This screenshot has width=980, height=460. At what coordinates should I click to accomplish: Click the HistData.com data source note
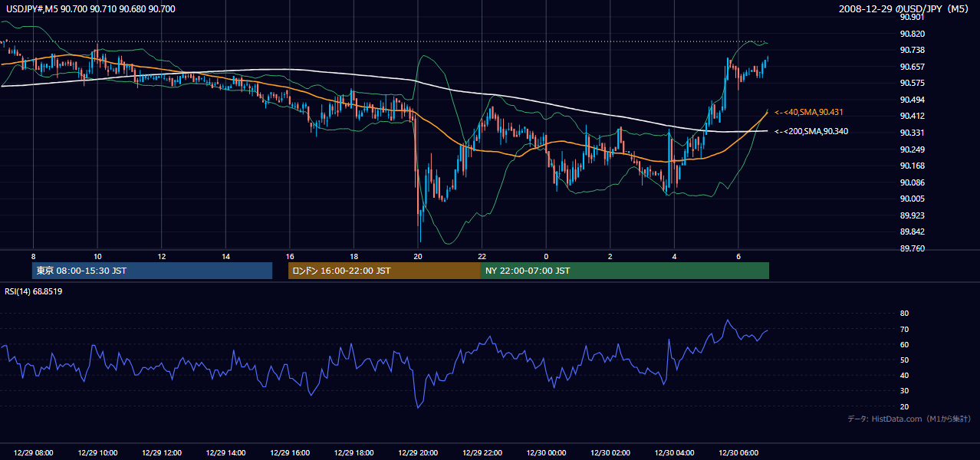coord(909,419)
